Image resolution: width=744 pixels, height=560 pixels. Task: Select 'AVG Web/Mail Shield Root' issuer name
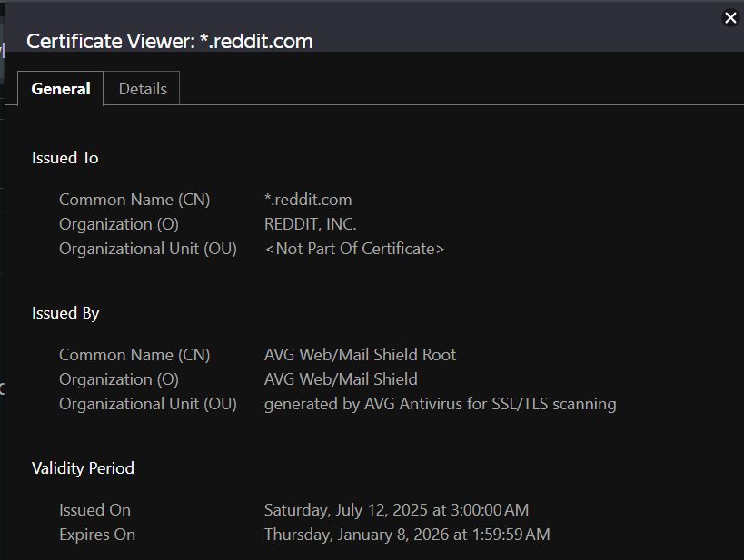360,355
